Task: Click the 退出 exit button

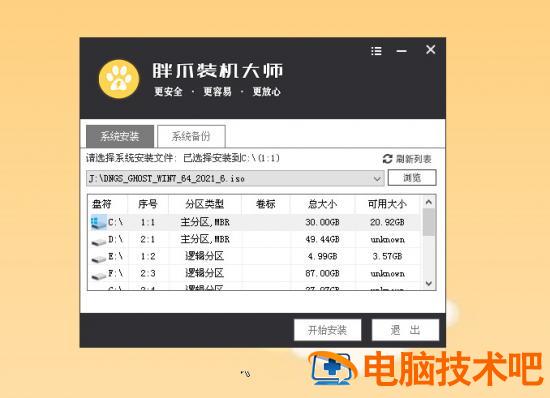Action: (x=405, y=330)
